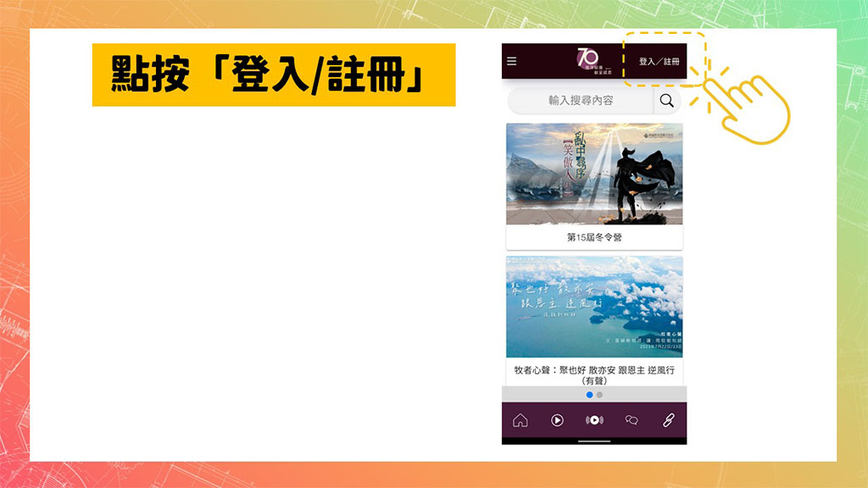
Task: Click the yellow 點按「登入/註冊」 heading
Action: tap(273, 75)
